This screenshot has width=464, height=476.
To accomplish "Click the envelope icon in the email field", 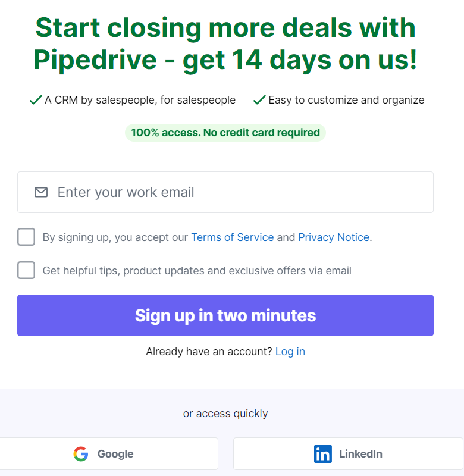I will click(41, 192).
